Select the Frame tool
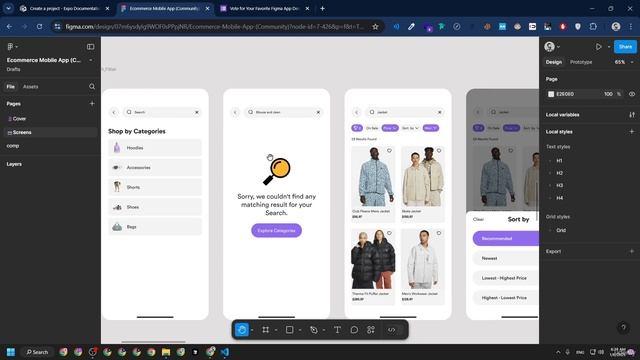The width and height of the screenshot is (640, 360). click(x=266, y=330)
